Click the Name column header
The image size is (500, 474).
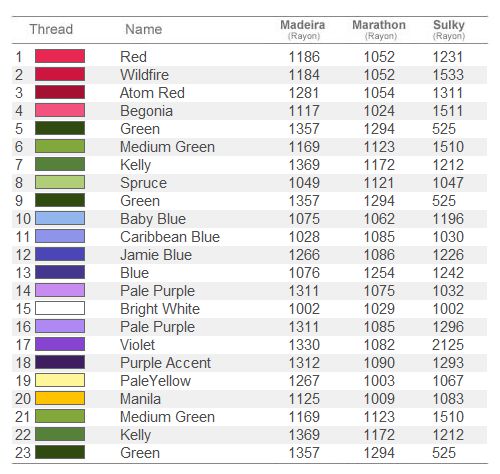[144, 29]
